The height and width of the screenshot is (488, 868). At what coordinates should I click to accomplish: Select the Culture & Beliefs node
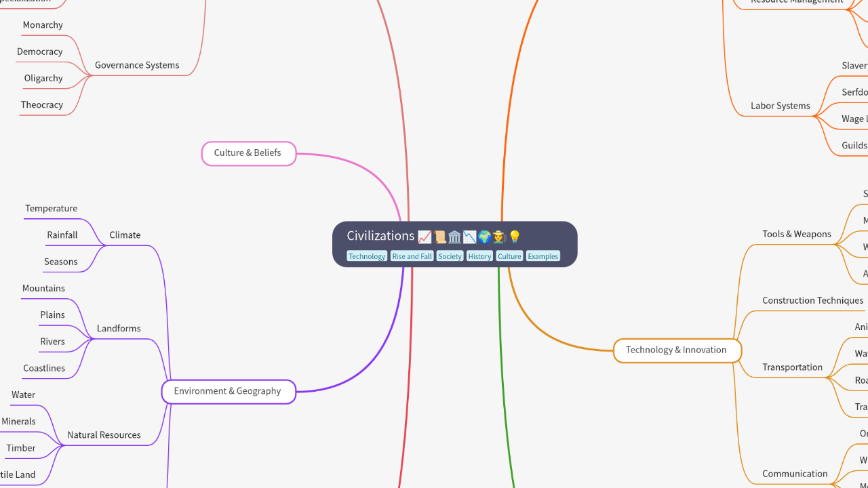coord(249,153)
